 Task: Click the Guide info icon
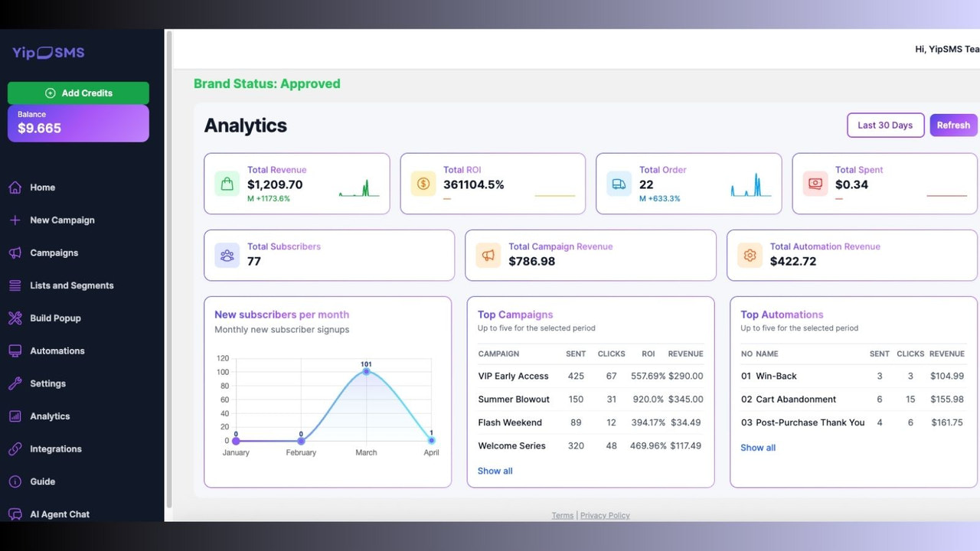(x=15, y=481)
